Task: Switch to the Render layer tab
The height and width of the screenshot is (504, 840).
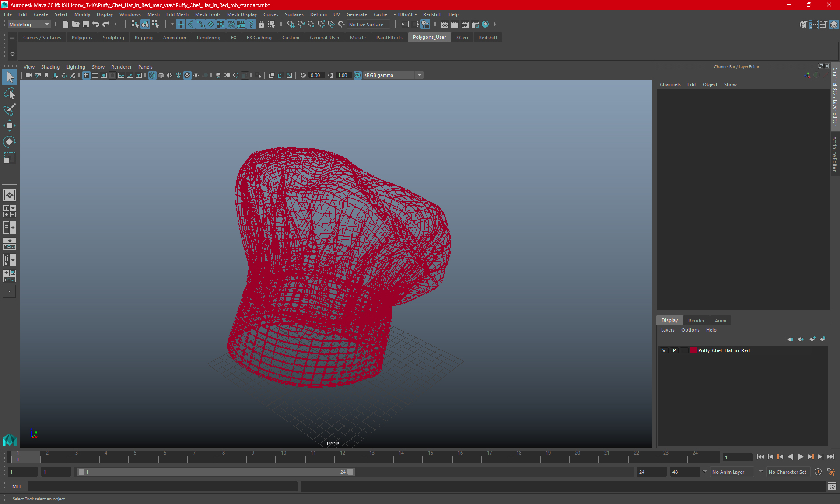Action: coord(696,321)
